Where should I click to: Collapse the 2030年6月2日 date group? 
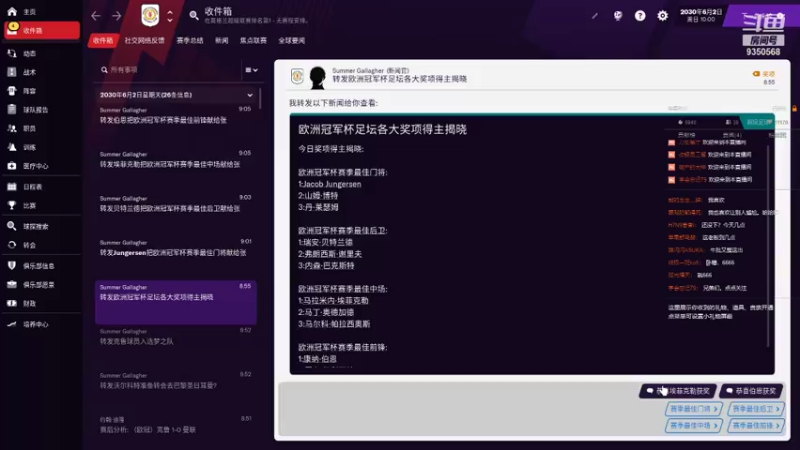(x=249, y=95)
